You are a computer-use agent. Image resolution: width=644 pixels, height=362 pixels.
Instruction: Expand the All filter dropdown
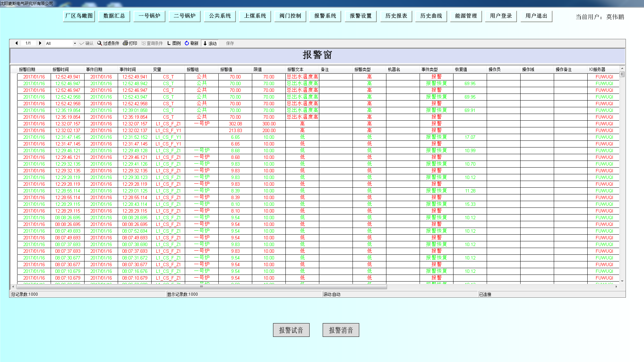click(x=75, y=43)
